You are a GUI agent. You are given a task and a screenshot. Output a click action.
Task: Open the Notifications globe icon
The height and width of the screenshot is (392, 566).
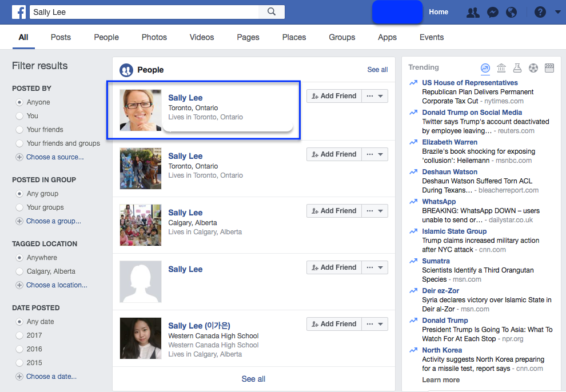click(511, 12)
